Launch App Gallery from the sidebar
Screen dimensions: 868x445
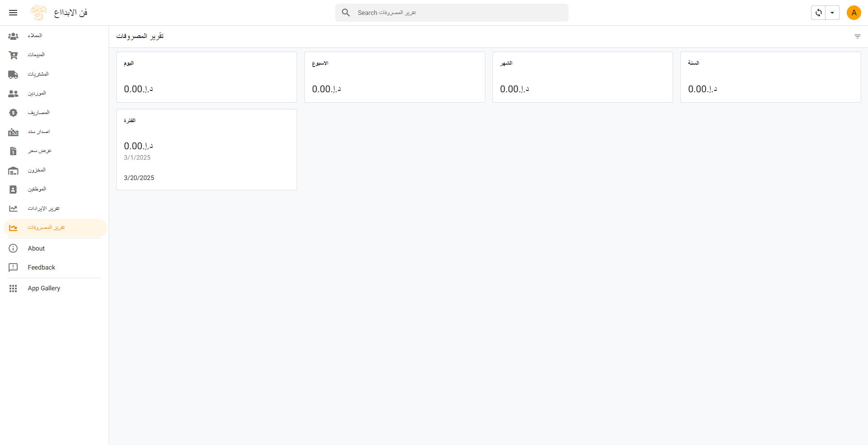coord(44,288)
